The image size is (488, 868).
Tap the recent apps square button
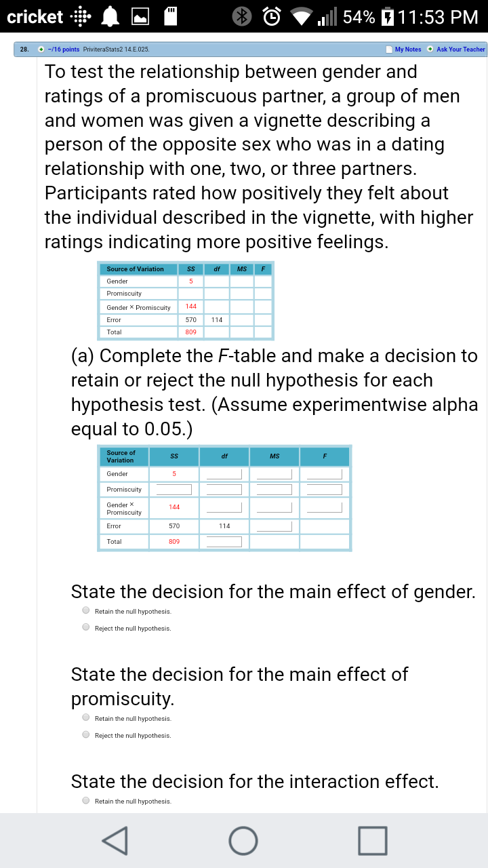pos(373,840)
